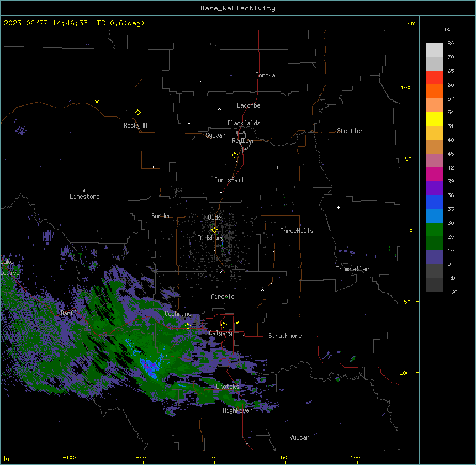476x465 pixels.
Task: Click the Calgary label
Action: coord(220,333)
